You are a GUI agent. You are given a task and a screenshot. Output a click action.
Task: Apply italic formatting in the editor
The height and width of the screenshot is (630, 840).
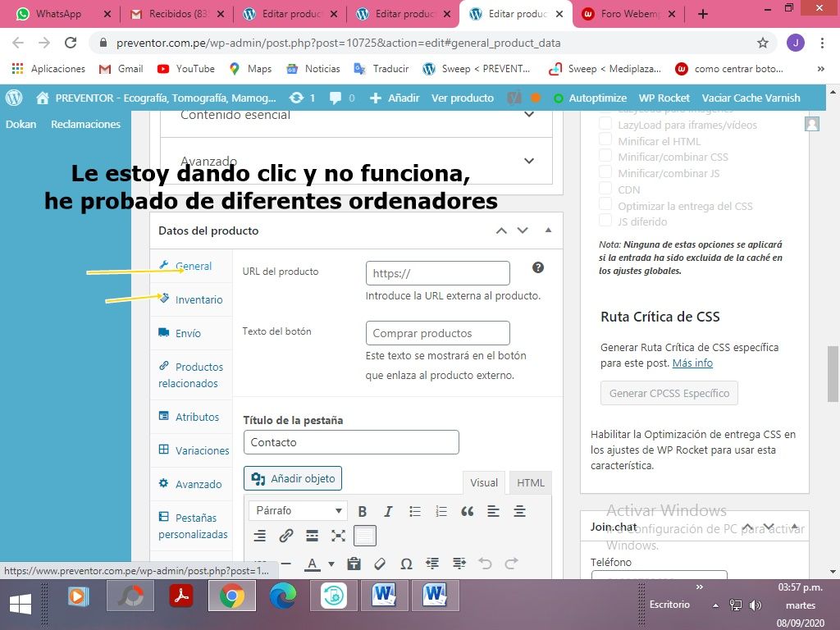(388, 511)
